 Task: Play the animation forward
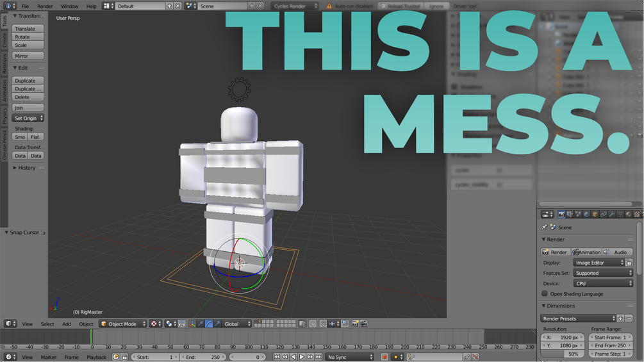pos(302,357)
